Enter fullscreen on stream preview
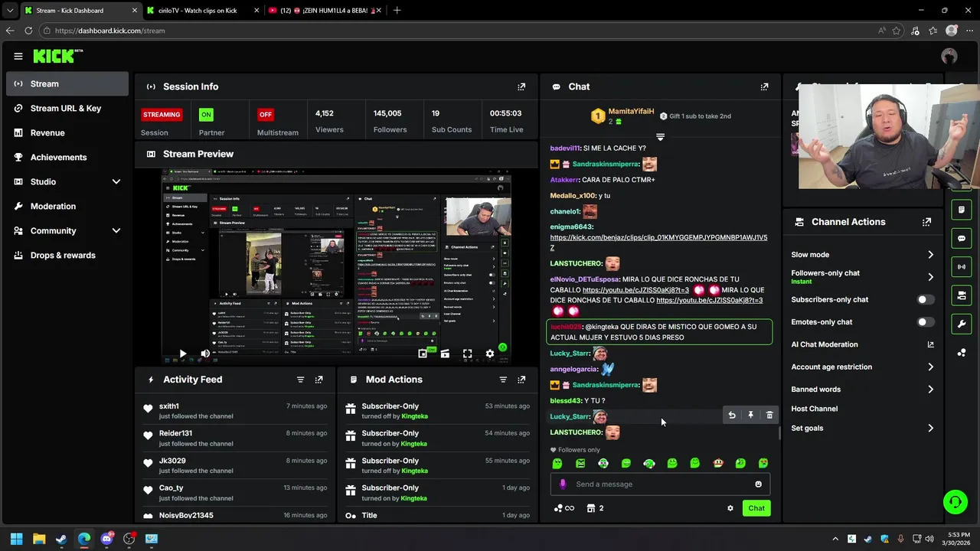Screen dimensions: 980x551 click(x=467, y=354)
